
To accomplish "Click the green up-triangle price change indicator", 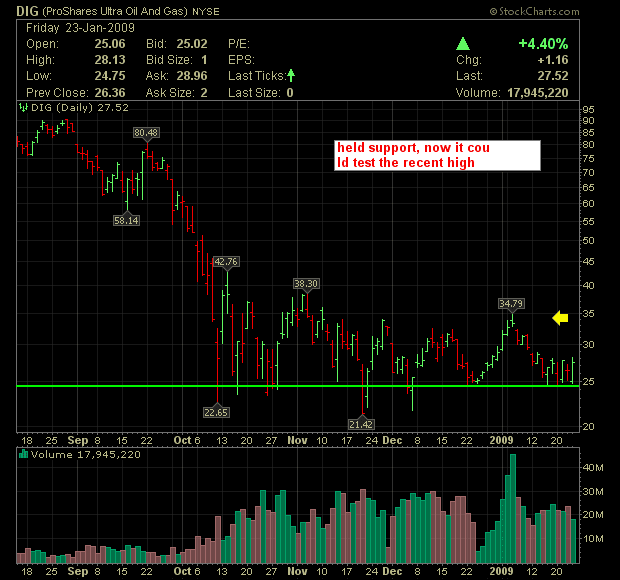I will [x=463, y=43].
